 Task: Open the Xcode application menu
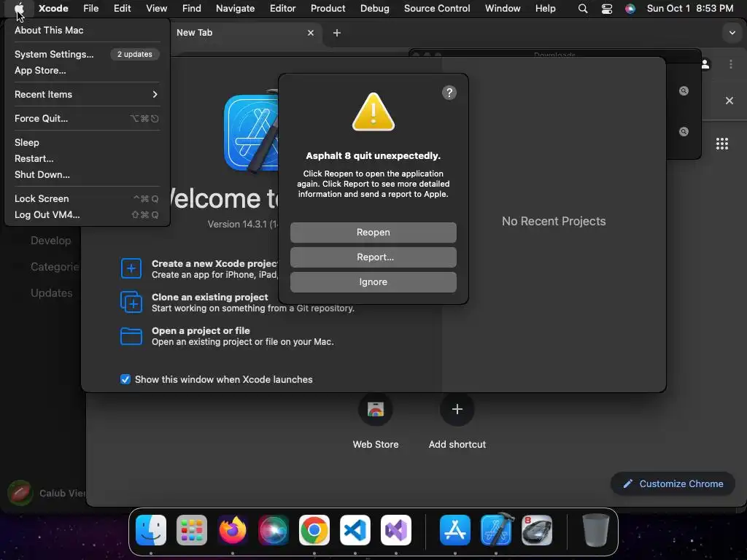click(x=53, y=9)
